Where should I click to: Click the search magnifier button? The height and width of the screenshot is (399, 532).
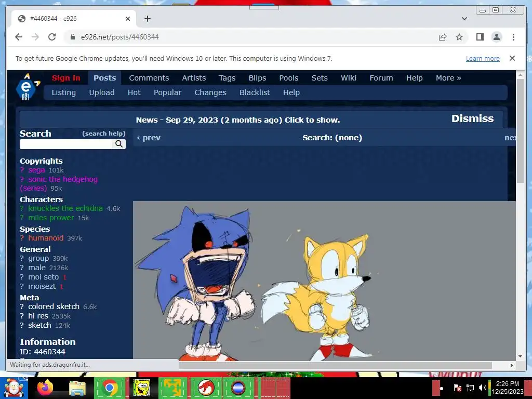pos(119,144)
